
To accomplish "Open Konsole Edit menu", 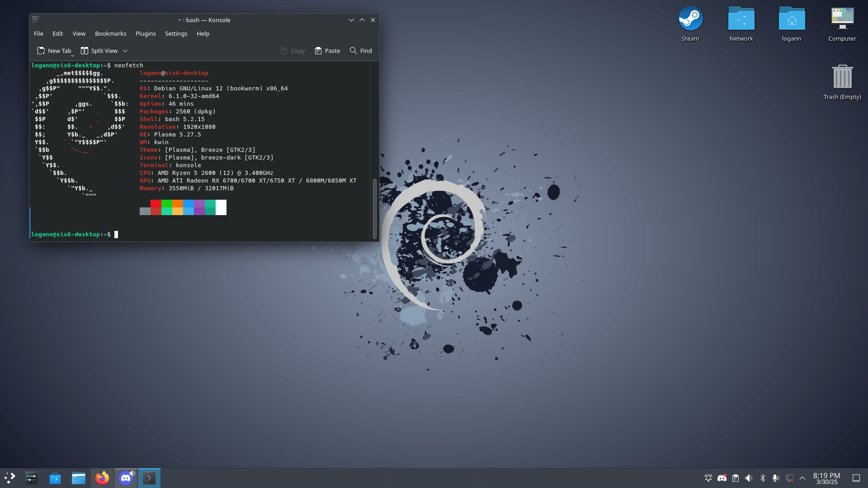I will pyautogui.click(x=57, y=33).
